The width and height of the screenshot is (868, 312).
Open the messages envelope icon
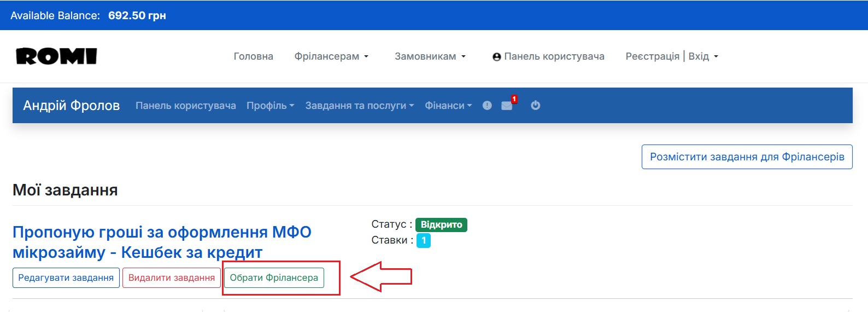pyautogui.click(x=507, y=106)
